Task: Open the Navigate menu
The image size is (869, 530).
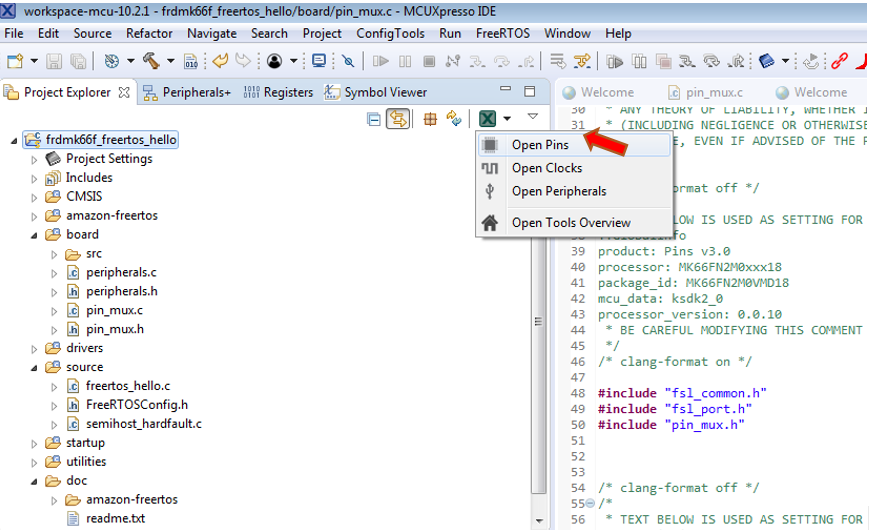Action: (212, 34)
